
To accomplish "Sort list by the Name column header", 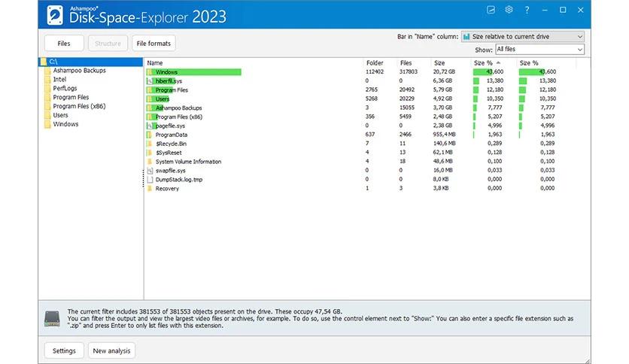I will point(155,62).
